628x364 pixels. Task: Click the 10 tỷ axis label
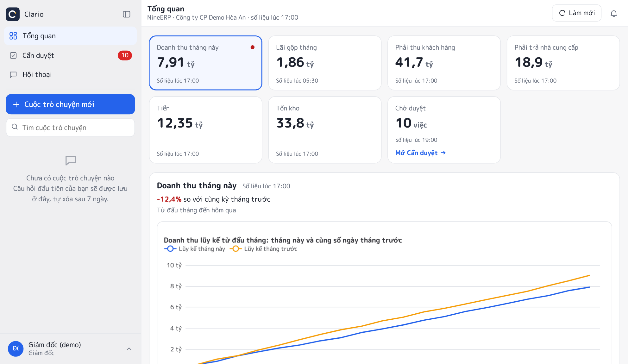[174, 265]
